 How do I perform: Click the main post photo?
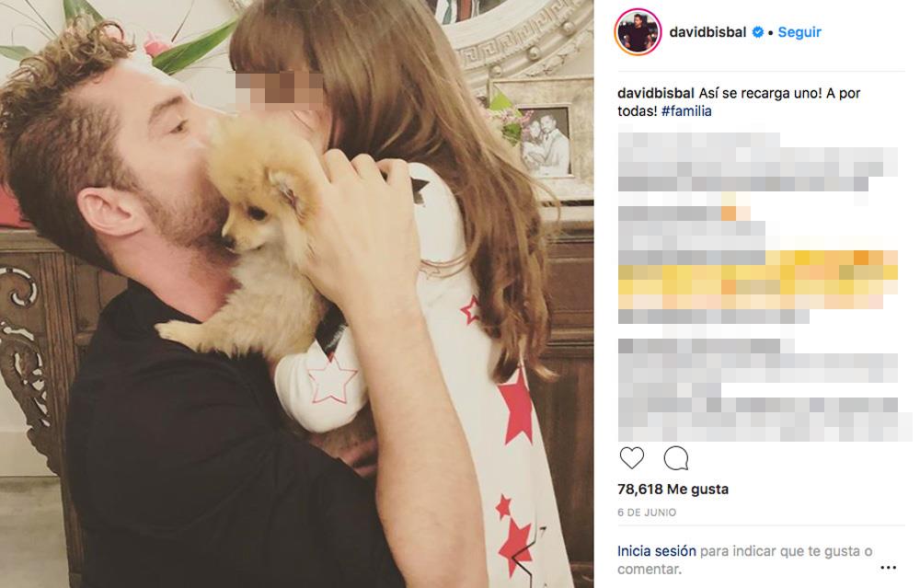297,294
